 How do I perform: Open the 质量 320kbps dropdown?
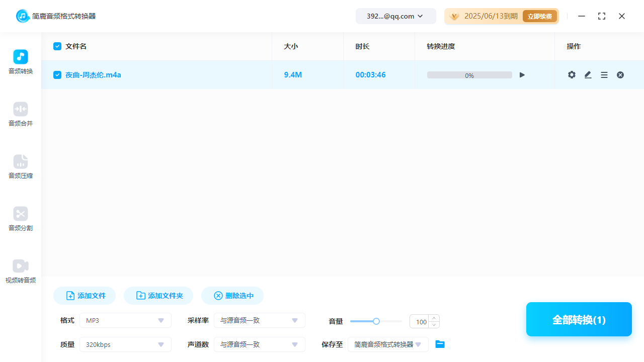125,344
